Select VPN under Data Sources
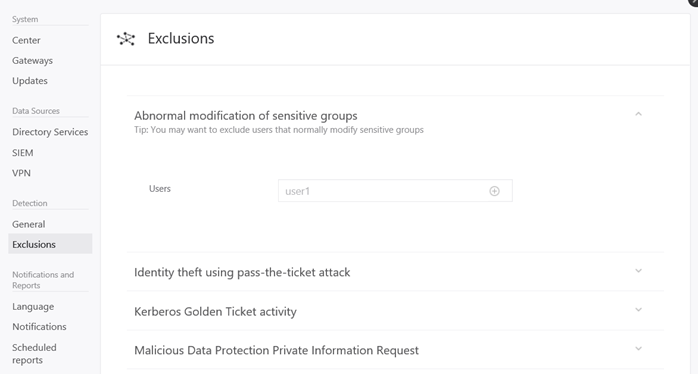This screenshot has height=374, width=698. (x=21, y=173)
